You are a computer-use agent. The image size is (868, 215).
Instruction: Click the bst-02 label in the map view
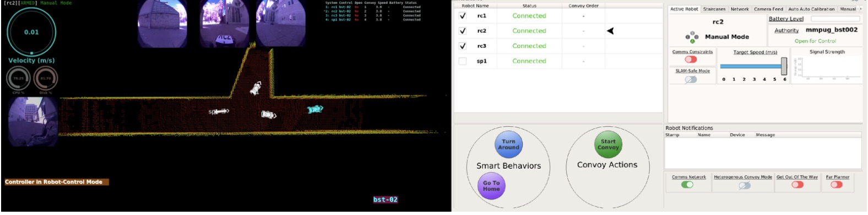click(386, 200)
